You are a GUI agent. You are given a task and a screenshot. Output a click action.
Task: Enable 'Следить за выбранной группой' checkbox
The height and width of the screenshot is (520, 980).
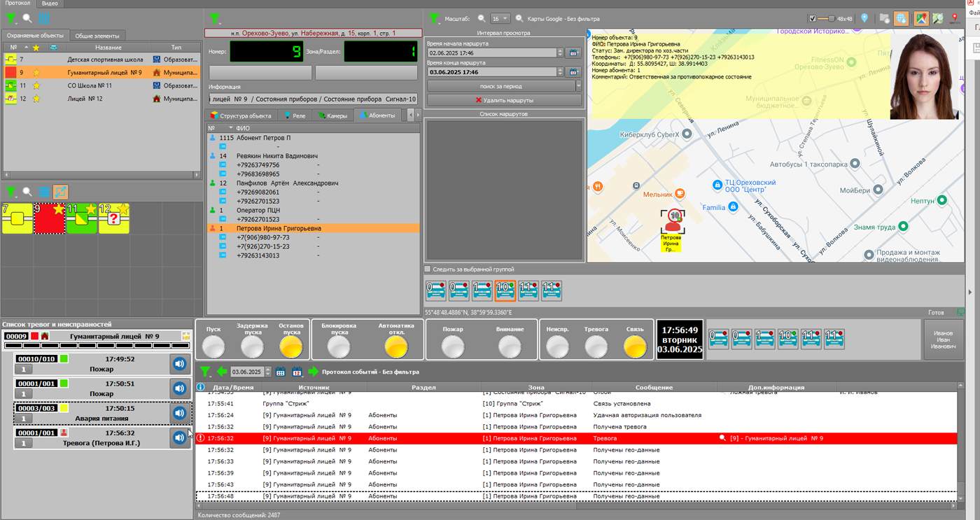coord(428,269)
